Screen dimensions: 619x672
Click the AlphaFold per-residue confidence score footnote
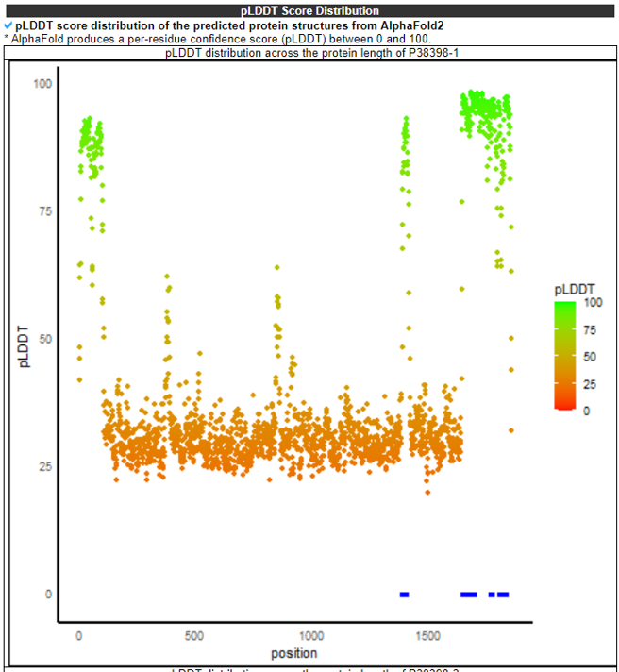point(217,38)
